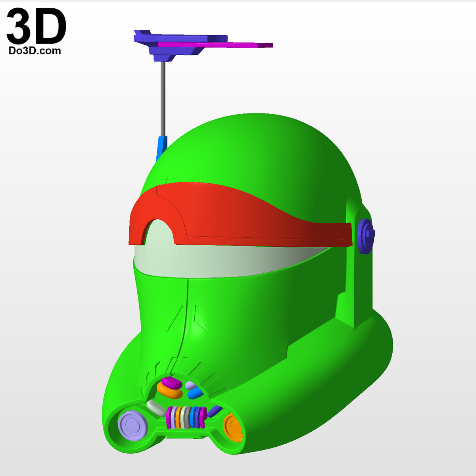This screenshot has width=476, height=476.
Task: Click the magenta oval button above the vent
Action: (172, 383)
